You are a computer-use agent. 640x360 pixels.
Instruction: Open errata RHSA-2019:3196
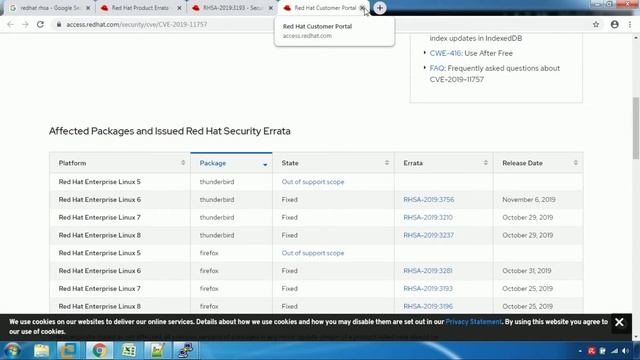pyautogui.click(x=428, y=306)
